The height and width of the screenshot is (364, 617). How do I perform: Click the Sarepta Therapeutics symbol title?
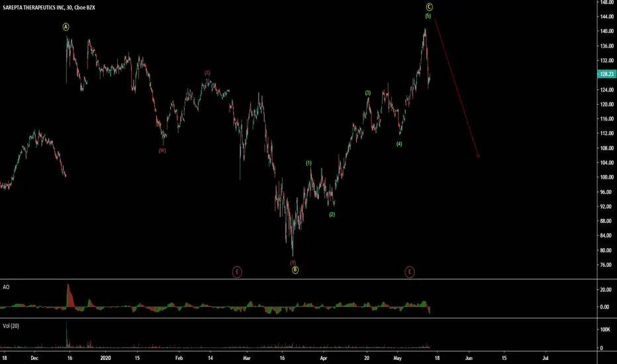(49, 7)
